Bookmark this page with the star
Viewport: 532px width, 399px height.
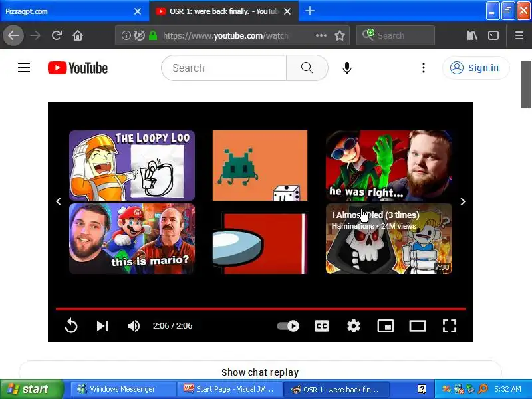pyautogui.click(x=340, y=35)
